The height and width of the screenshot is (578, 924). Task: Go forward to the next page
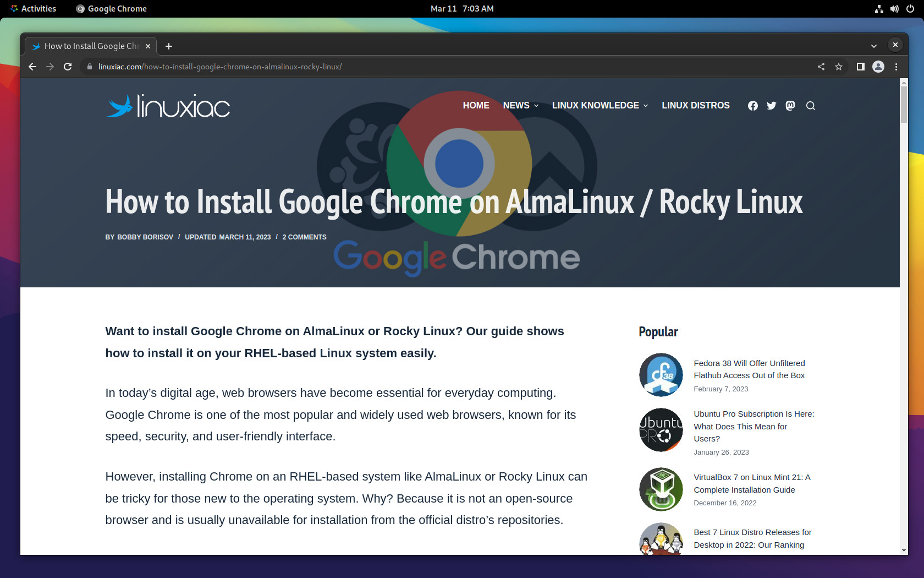(50, 67)
